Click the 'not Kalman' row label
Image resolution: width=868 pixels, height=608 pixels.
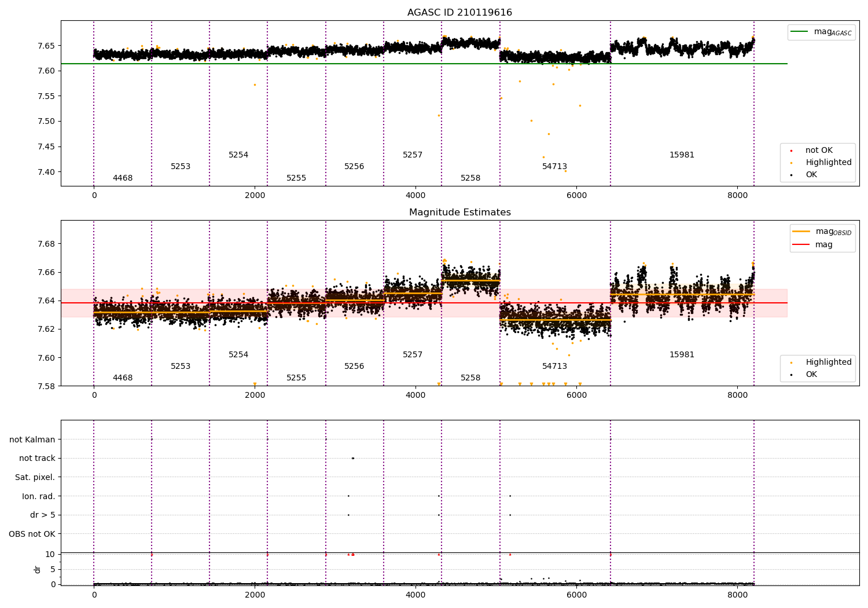(32, 439)
